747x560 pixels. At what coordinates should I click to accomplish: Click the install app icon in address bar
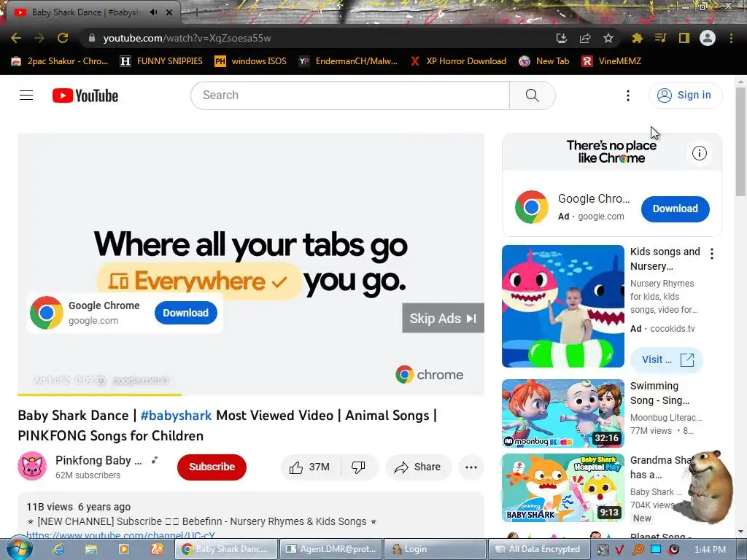tap(562, 38)
